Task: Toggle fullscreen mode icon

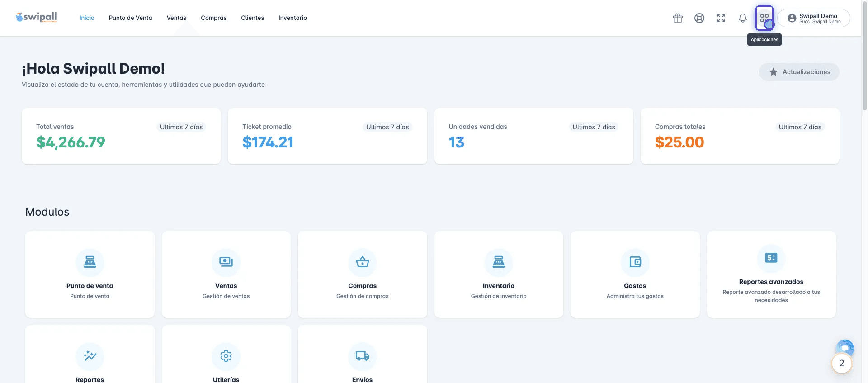Action: tap(721, 18)
